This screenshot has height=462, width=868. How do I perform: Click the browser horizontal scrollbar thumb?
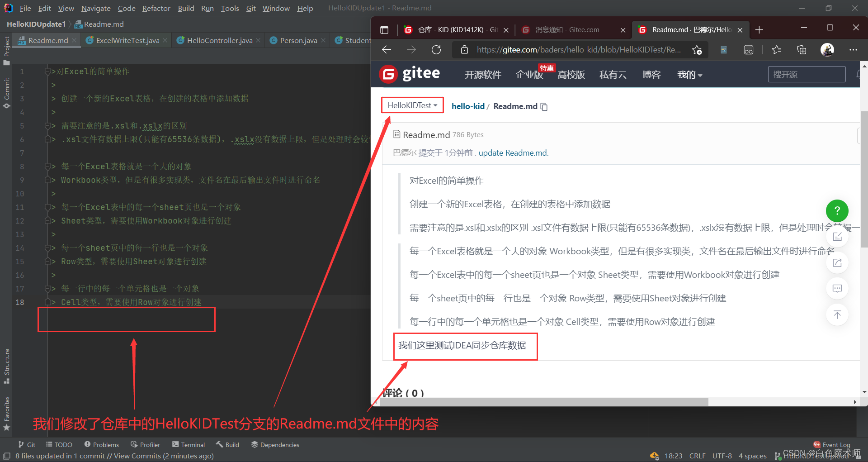click(x=545, y=402)
